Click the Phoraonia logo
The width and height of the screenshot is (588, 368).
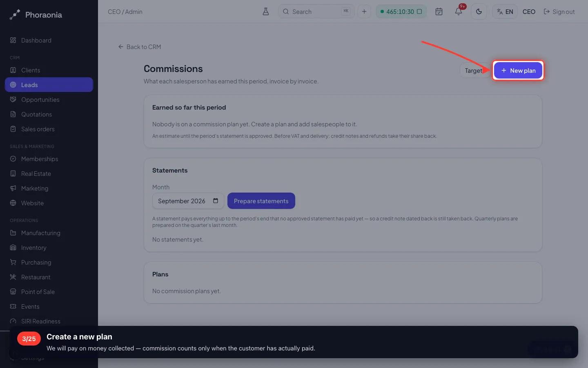pyautogui.click(x=36, y=15)
